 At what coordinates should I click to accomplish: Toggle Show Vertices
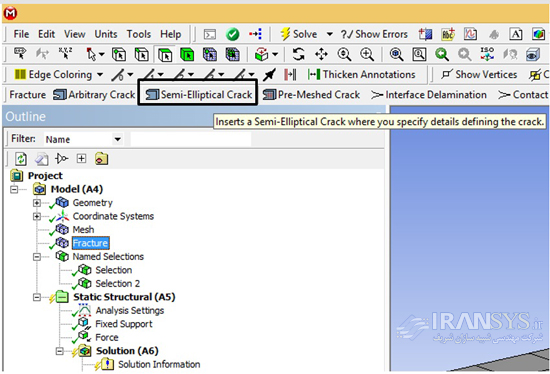[x=479, y=74]
